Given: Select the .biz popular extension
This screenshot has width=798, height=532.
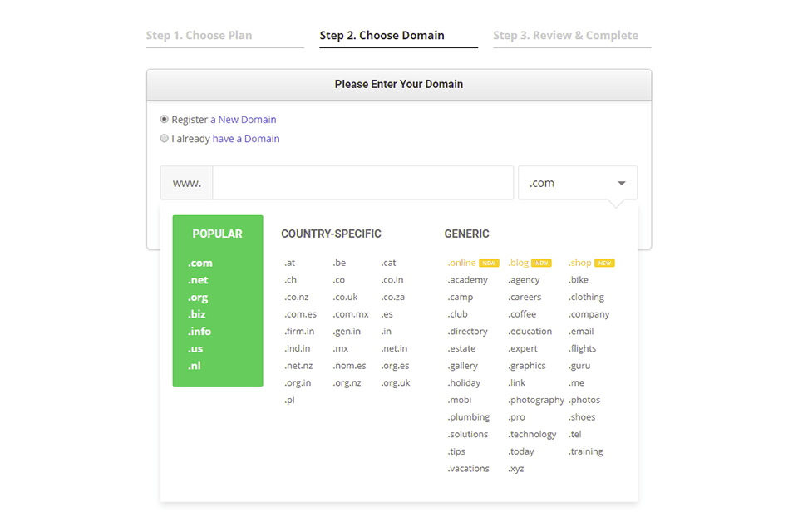Looking at the screenshot, I should coord(198,314).
